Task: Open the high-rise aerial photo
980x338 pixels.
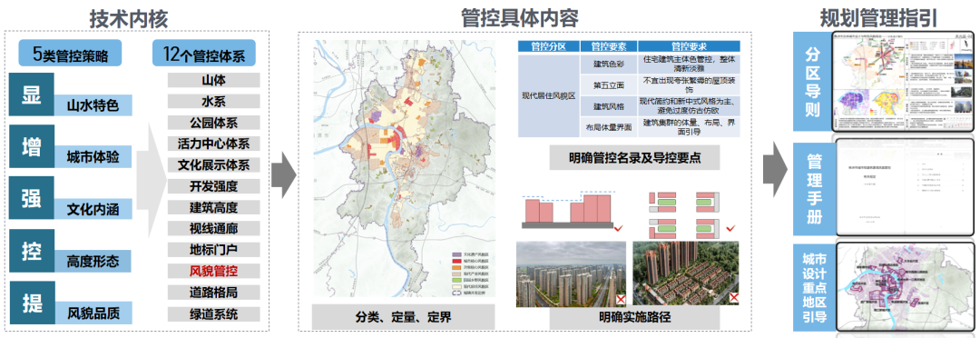Action: 572,274
